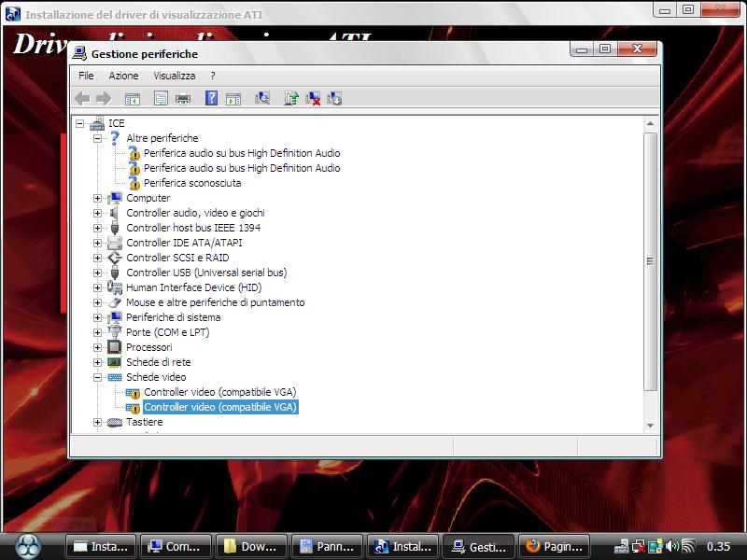Click the Schede di rete card icon
This screenshot has height=560, width=747.
click(114, 362)
